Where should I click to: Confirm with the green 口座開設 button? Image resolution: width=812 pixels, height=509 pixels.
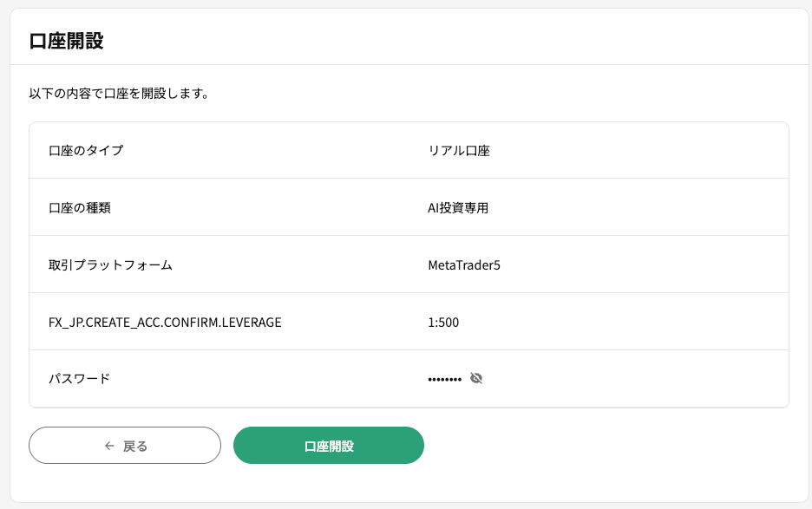coord(329,446)
